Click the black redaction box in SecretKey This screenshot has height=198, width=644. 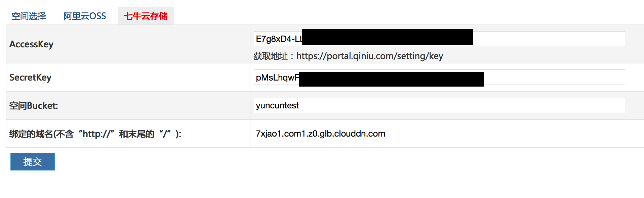tap(391, 79)
